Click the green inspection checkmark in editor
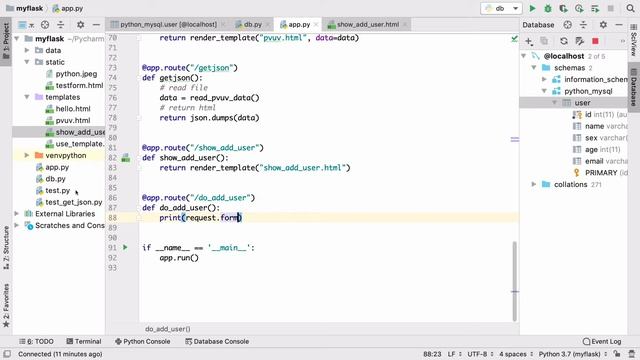Screen dimensions: 640x360 point(514,39)
